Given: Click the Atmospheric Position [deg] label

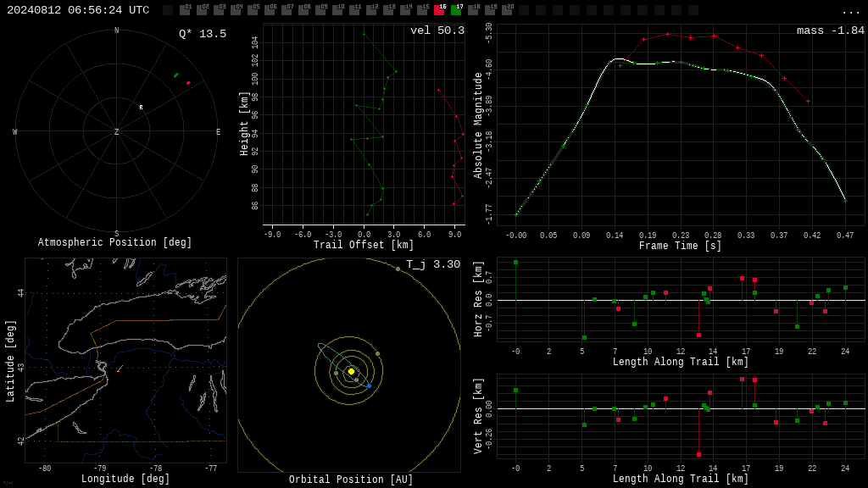Looking at the screenshot, I should coord(114,242).
